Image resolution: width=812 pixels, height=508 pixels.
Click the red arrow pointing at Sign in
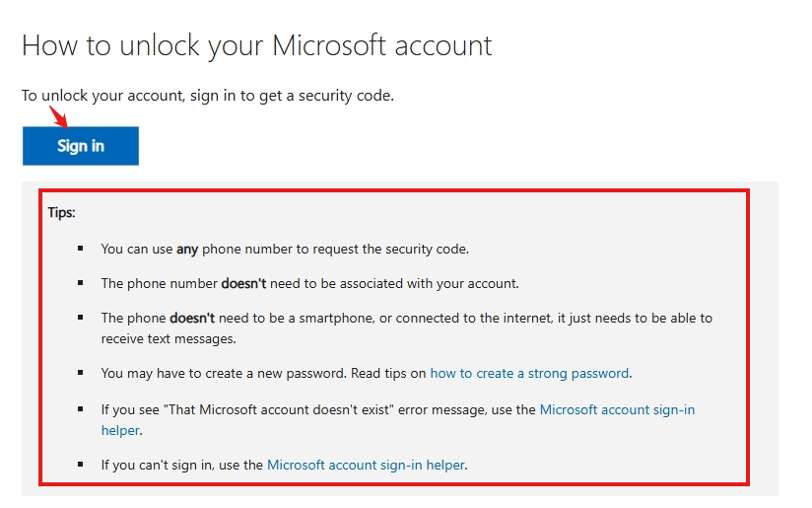[58, 115]
